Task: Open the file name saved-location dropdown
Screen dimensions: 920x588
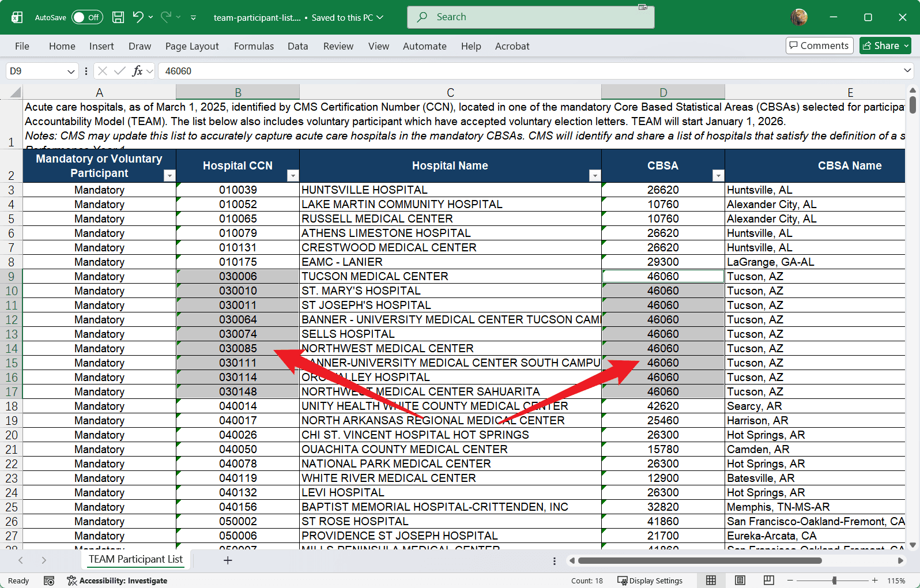Action: click(x=380, y=17)
